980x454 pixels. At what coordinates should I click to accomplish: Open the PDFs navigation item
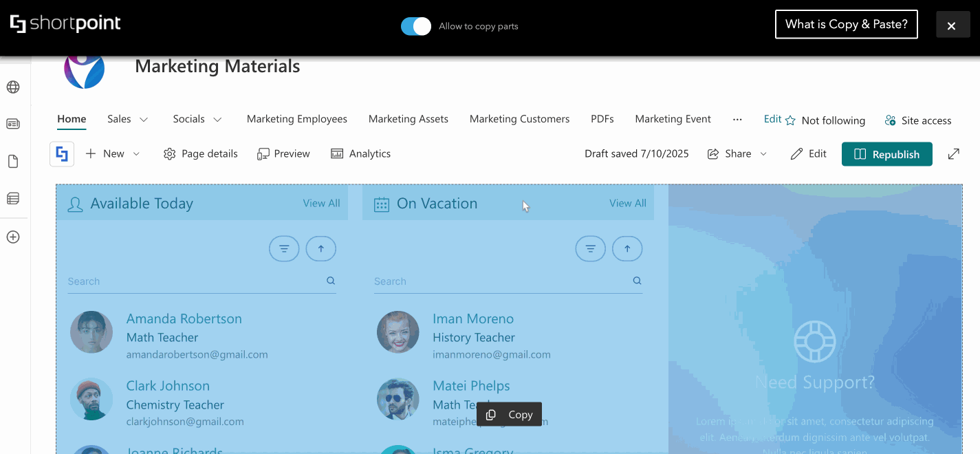click(602, 119)
